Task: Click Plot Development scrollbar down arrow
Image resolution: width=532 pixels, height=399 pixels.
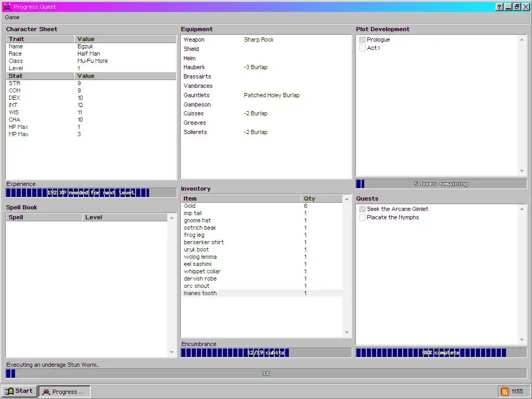Action: coord(522,171)
